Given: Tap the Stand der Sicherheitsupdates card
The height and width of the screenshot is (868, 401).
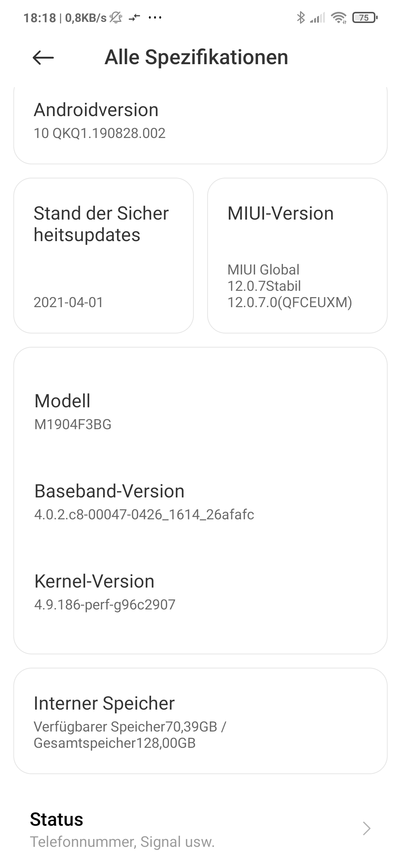Looking at the screenshot, I should coord(104,256).
